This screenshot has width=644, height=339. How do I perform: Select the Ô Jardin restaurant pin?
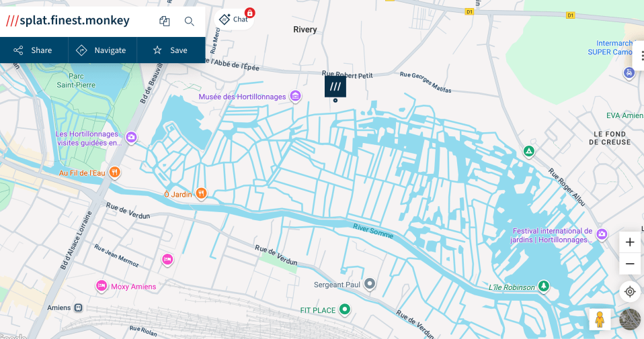200,194
